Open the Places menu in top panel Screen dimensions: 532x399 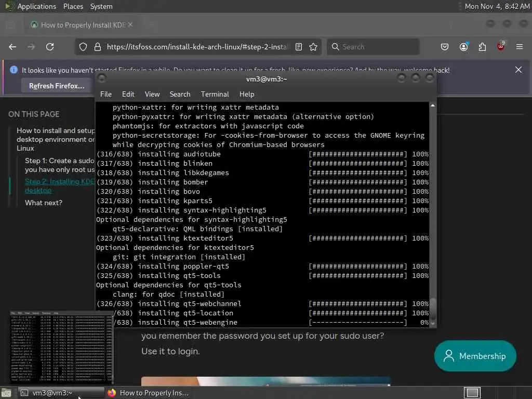click(73, 6)
